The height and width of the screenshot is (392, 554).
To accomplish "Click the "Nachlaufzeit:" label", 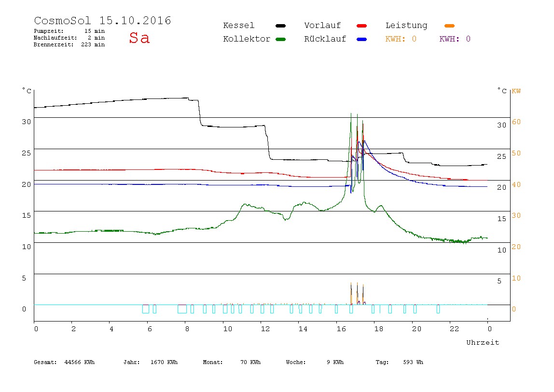I will (x=55, y=38).
